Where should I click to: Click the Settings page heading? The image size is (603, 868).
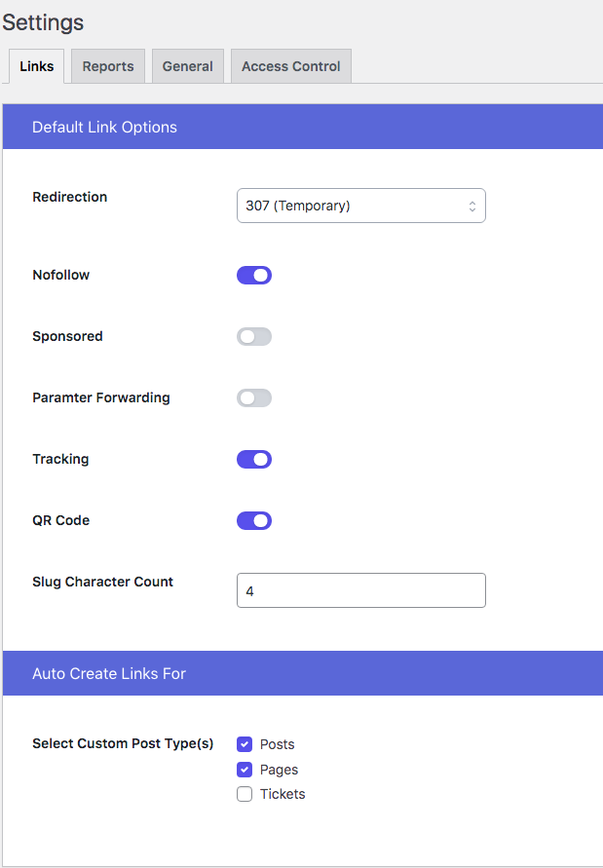tap(43, 22)
